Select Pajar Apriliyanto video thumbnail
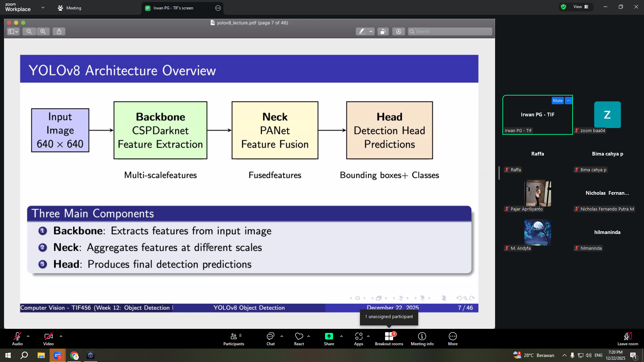 point(538,193)
